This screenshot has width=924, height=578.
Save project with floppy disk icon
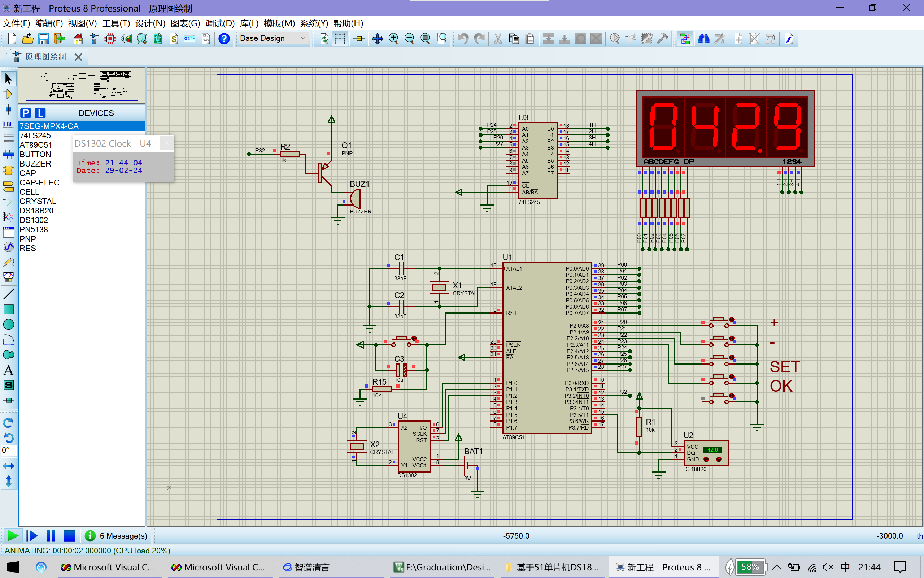pos(44,39)
